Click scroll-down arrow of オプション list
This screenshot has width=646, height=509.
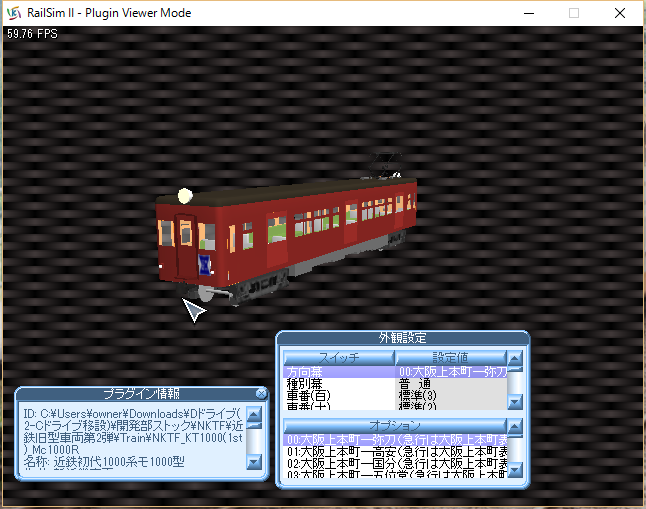[515, 469]
